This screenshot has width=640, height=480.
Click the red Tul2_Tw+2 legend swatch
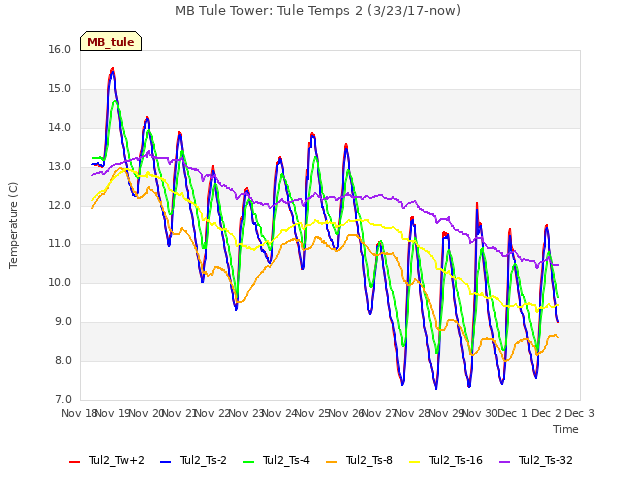coord(74,462)
